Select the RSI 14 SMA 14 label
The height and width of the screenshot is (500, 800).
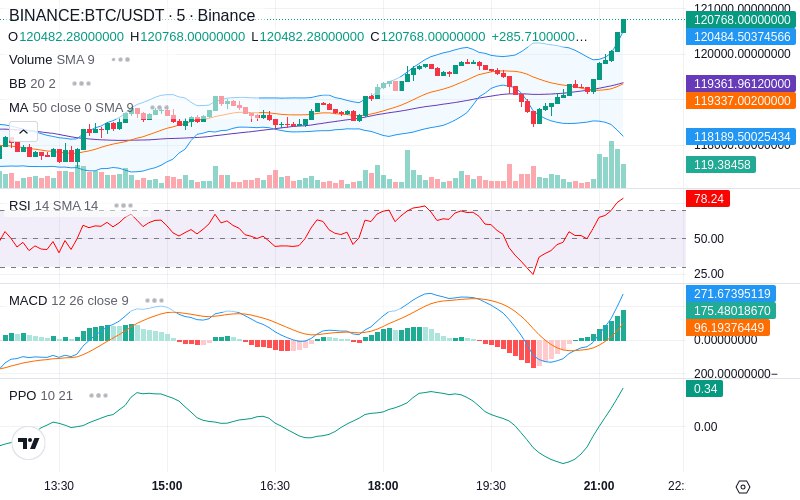pos(54,206)
